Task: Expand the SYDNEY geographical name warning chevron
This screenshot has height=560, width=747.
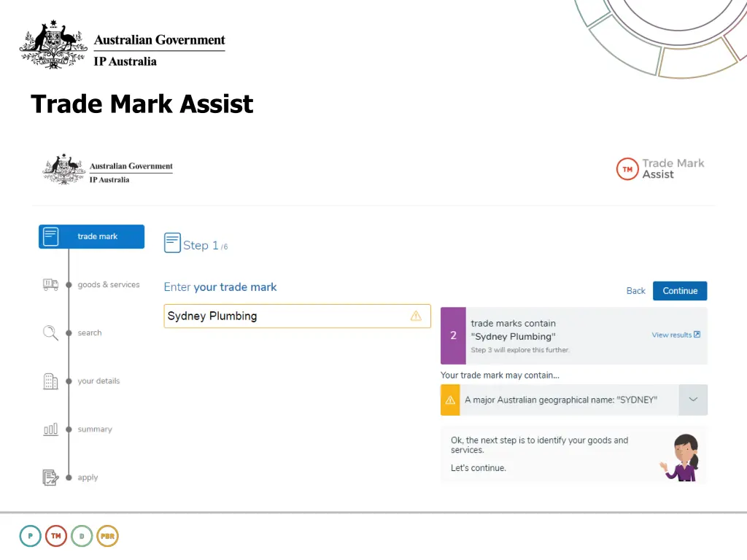Action: [693, 400]
